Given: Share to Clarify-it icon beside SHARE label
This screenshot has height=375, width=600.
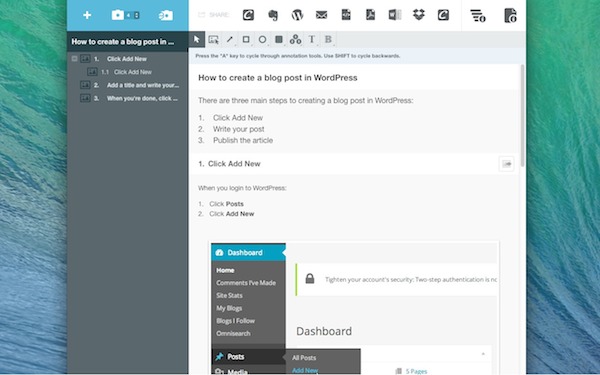Looking at the screenshot, I should coord(248,15).
